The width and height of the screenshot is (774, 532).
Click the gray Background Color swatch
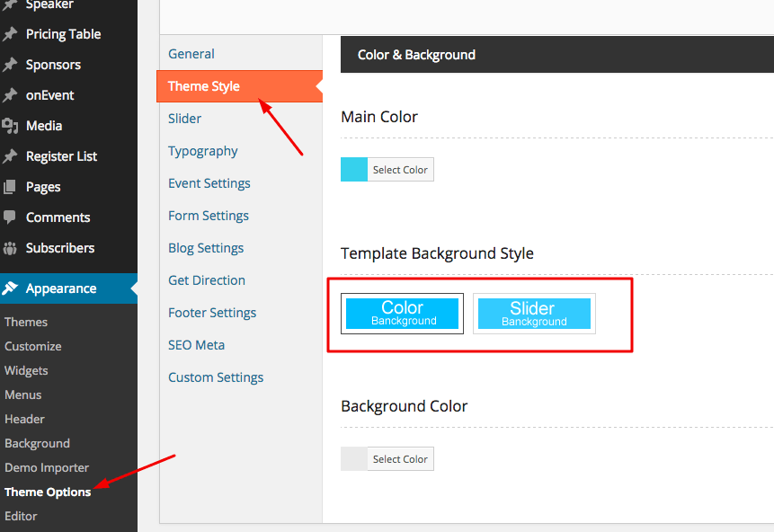(x=354, y=459)
